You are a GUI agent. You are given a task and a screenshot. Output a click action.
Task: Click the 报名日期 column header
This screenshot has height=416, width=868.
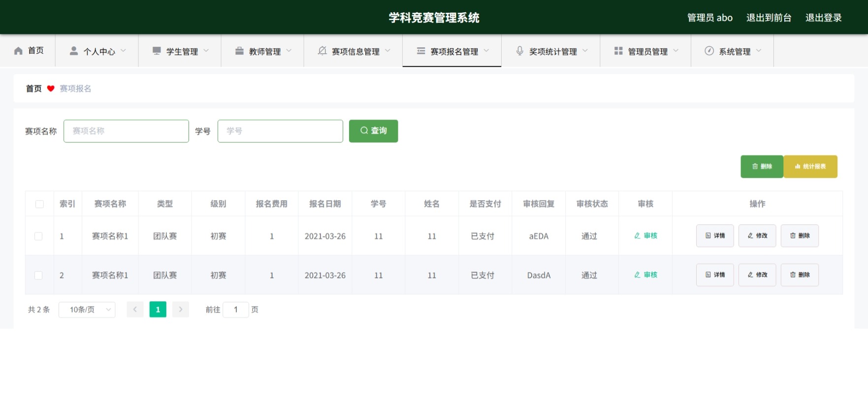[x=325, y=204]
